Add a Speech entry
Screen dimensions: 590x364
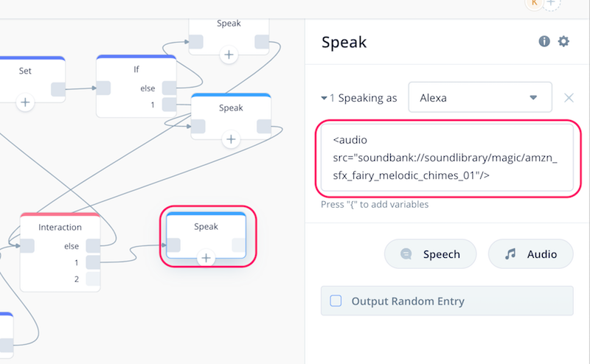(x=430, y=254)
